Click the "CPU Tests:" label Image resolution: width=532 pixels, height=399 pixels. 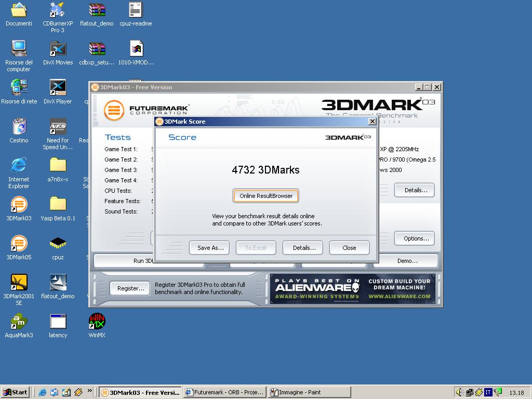click(118, 191)
